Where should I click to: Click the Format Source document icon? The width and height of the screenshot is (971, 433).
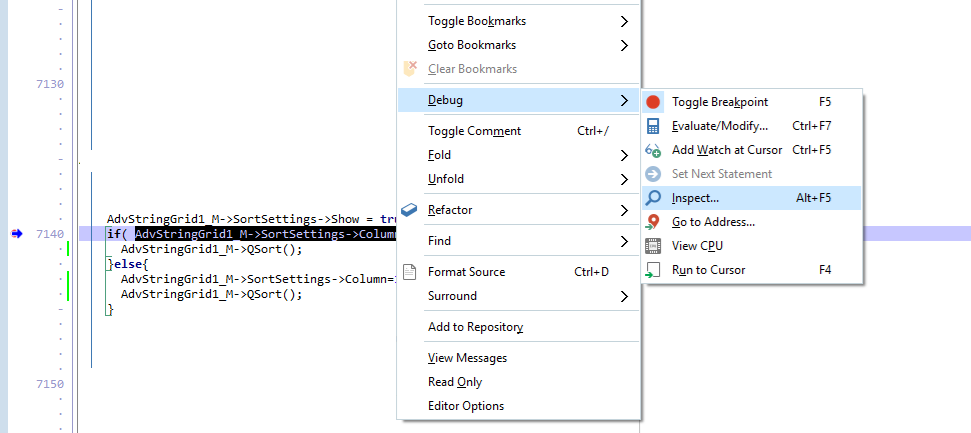(409, 272)
